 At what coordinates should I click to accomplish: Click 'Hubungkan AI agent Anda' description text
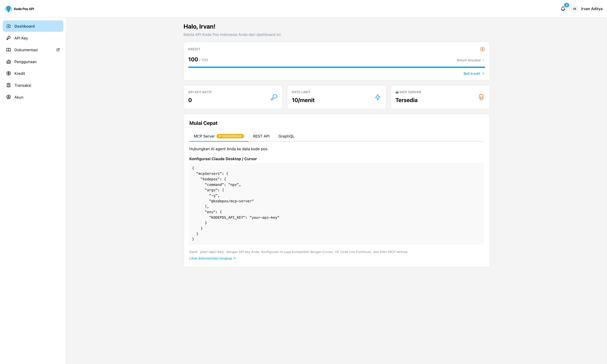click(x=229, y=149)
